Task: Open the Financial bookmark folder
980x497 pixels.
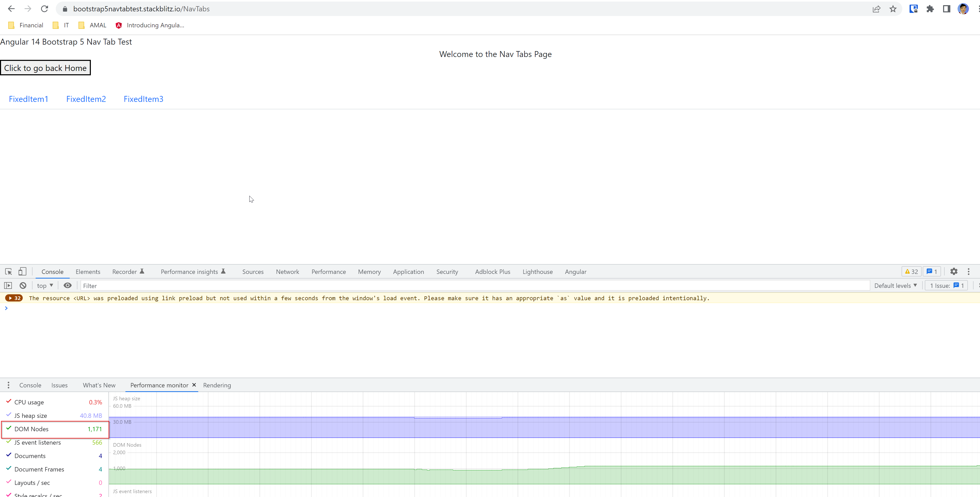Action: coord(26,25)
